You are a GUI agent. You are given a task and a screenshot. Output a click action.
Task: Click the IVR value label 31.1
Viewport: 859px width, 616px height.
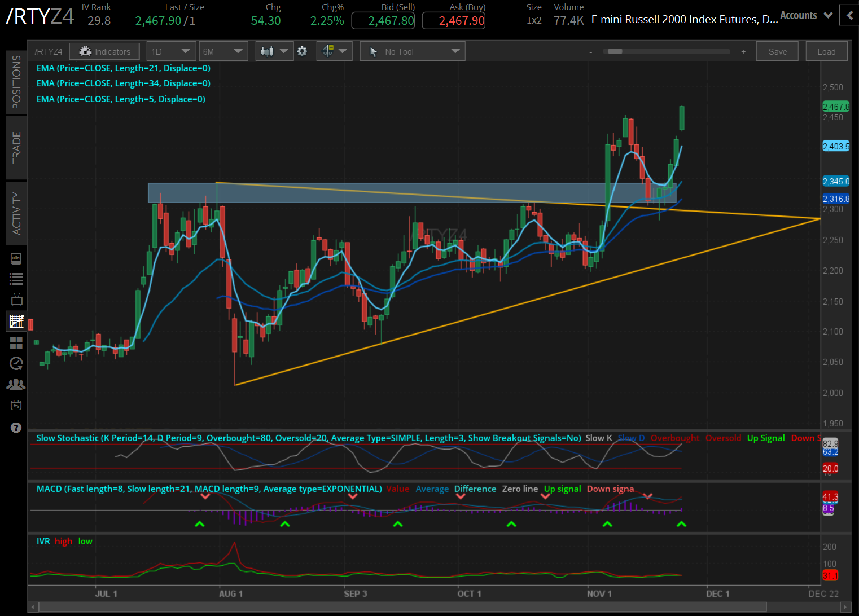click(830, 575)
